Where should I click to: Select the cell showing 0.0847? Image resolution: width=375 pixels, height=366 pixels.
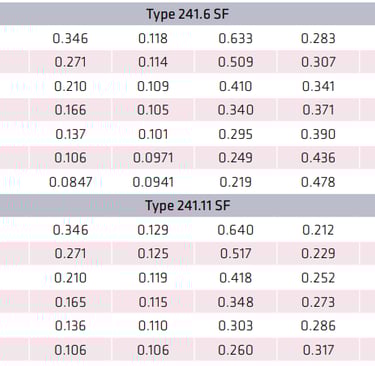(x=70, y=182)
